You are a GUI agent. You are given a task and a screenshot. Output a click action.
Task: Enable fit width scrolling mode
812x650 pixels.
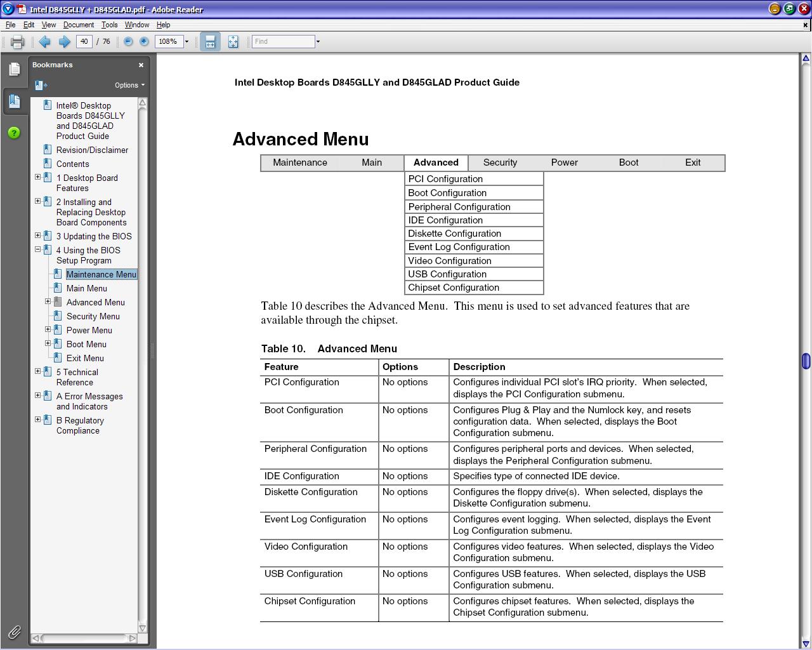pyautogui.click(x=210, y=42)
